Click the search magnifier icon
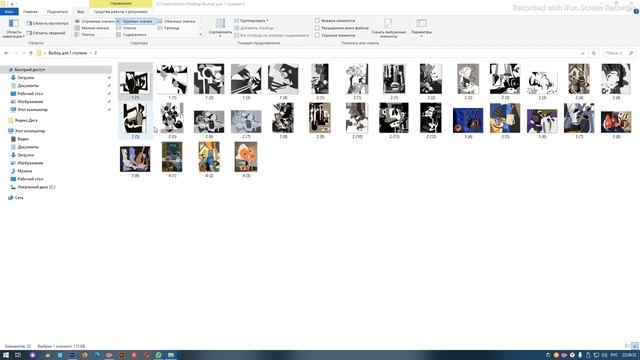Screen dimensions: 640x360 (631, 53)
